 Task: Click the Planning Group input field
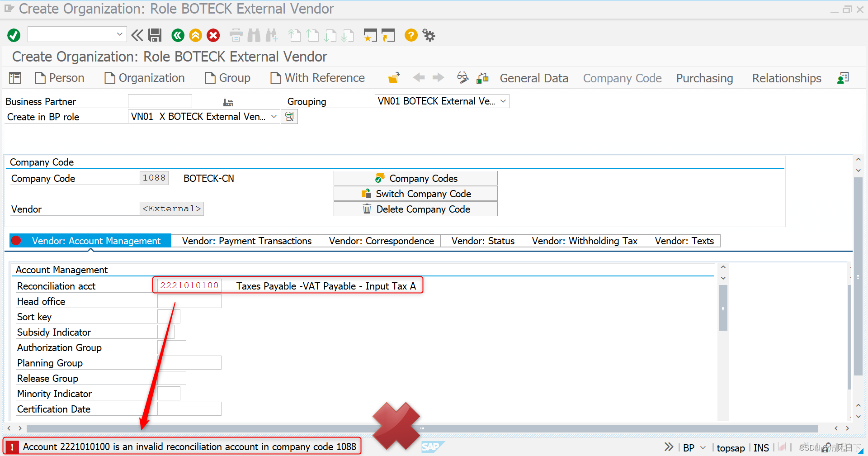[x=189, y=362]
